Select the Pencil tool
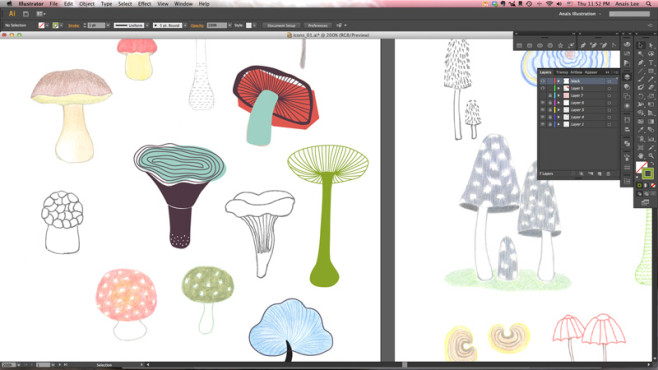 pos(651,79)
